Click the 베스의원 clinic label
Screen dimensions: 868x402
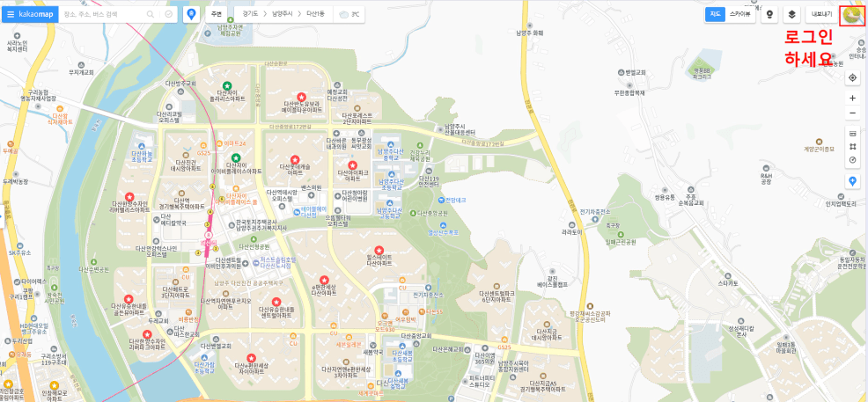pos(312,188)
